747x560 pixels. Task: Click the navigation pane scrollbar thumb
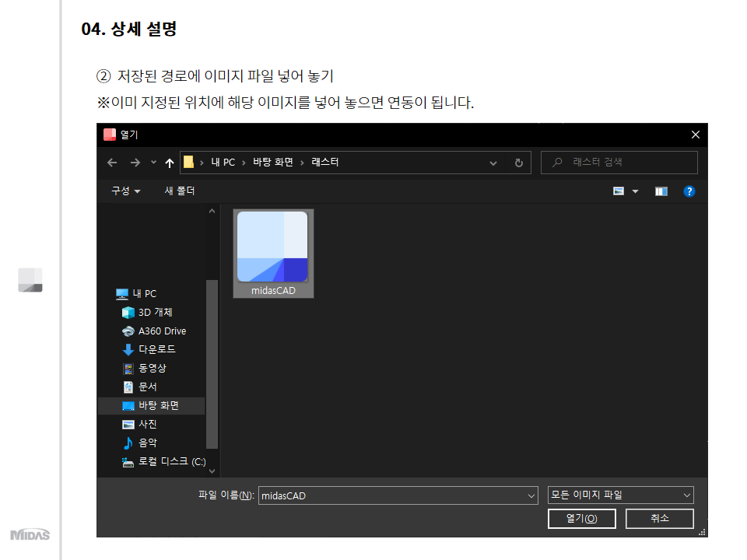pyautogui.click(x=212, y=364)
